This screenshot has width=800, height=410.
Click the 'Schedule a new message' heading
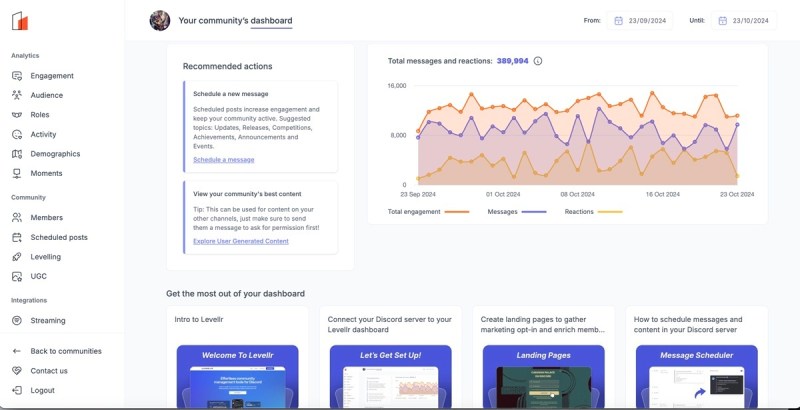231,94
